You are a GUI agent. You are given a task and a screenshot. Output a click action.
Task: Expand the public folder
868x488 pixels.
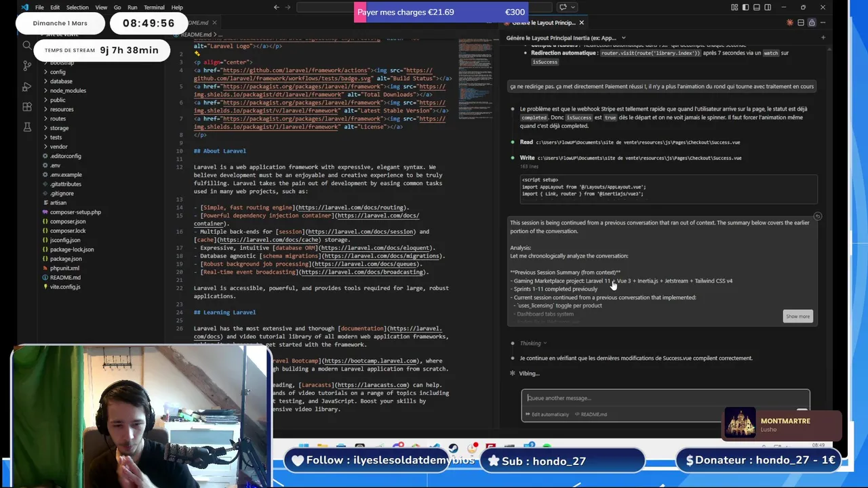58,100
